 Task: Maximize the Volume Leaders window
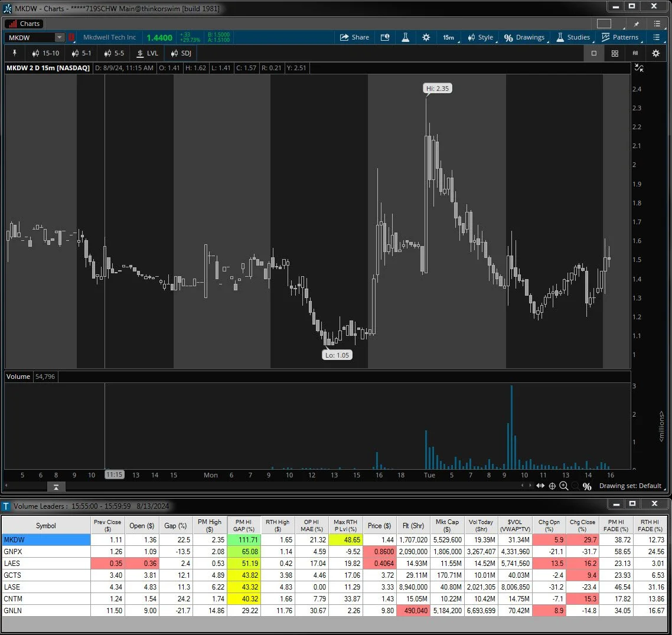coord(632,504)
